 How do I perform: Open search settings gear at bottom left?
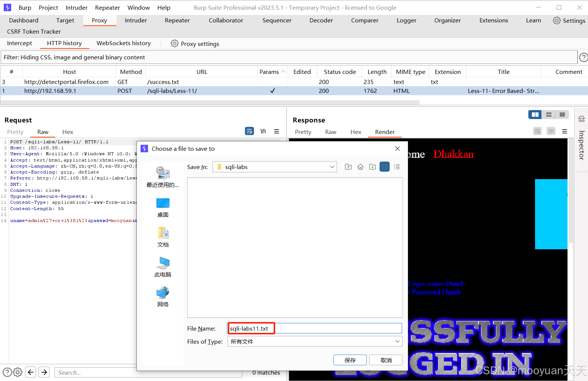pos(18,372)
